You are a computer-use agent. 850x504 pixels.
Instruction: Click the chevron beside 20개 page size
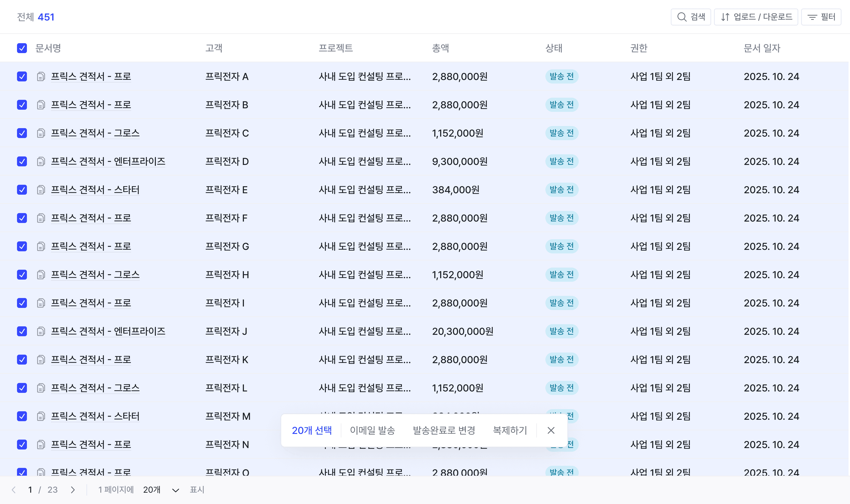tap(175, 490)
